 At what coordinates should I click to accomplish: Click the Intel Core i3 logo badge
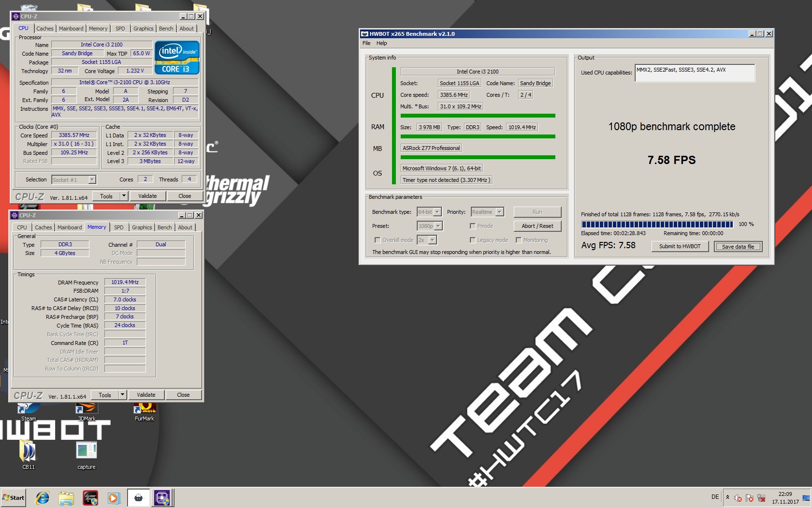tap(177, 58)
